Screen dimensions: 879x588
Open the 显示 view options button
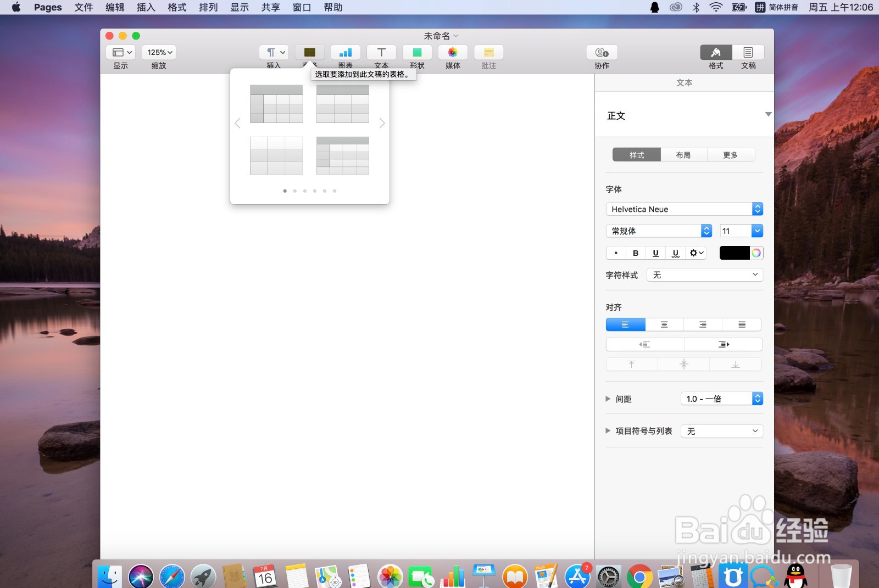[120, 52]
